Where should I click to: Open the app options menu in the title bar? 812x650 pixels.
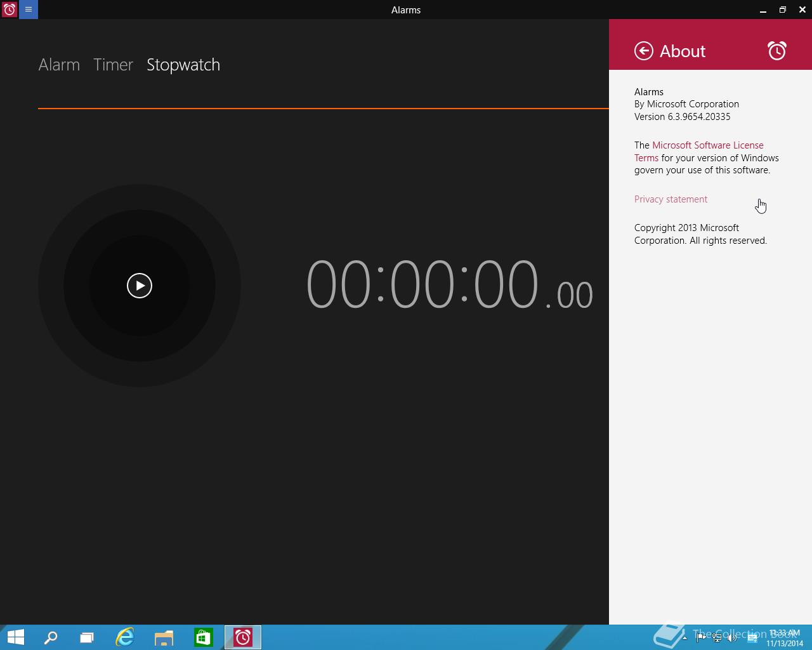(x=29, y=10)
